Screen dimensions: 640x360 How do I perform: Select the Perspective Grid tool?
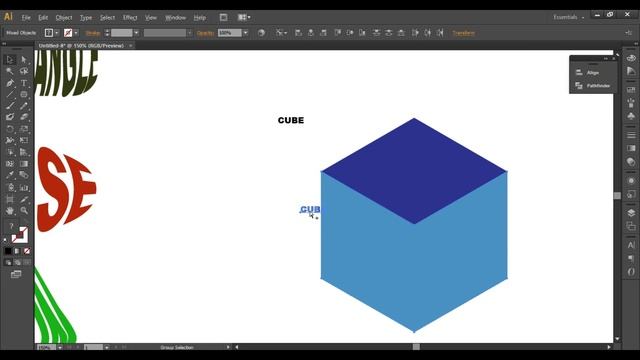click(x=24, y=152)
